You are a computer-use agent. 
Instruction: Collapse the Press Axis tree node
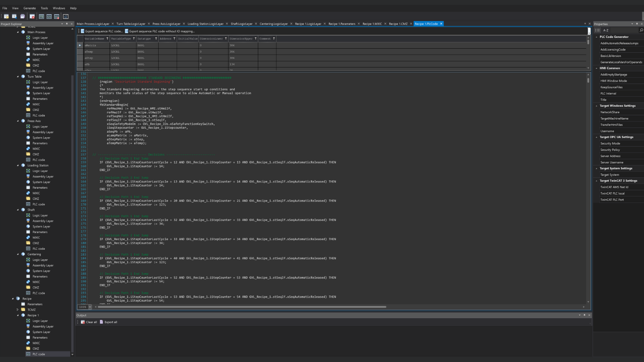(x=18, y=121)
